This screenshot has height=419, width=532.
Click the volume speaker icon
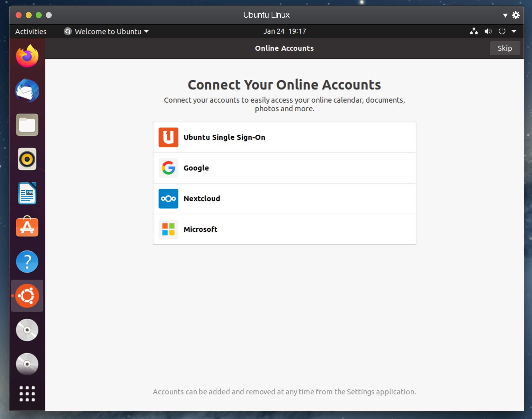click(488, 31)
